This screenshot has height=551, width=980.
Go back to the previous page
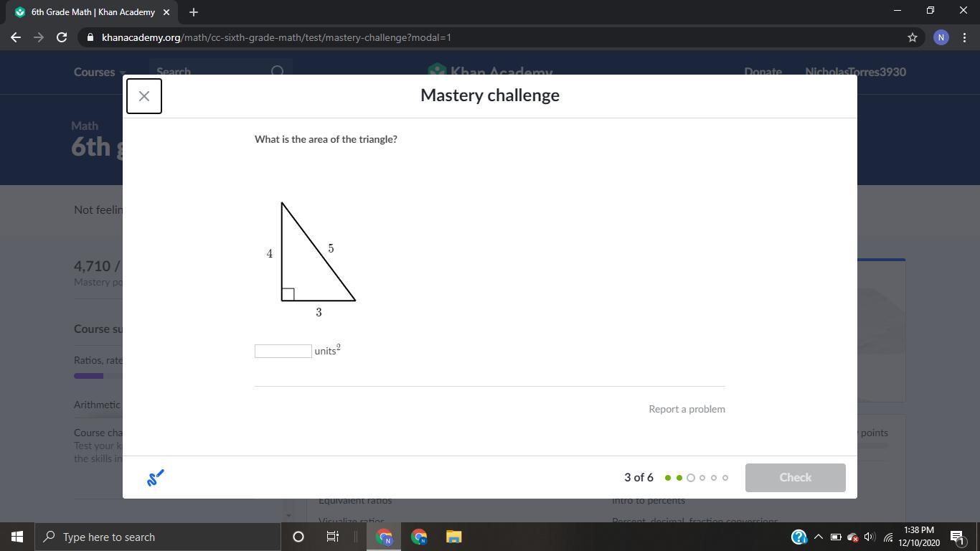16,37
